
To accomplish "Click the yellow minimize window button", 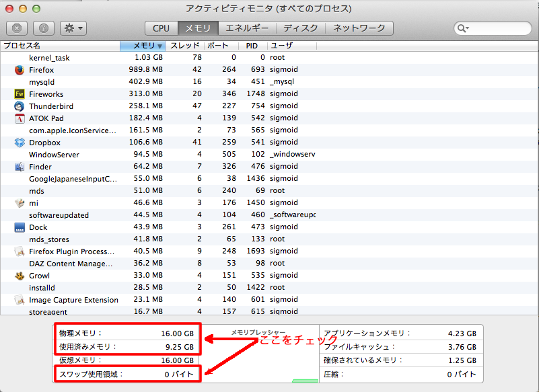I will (23, 9).
